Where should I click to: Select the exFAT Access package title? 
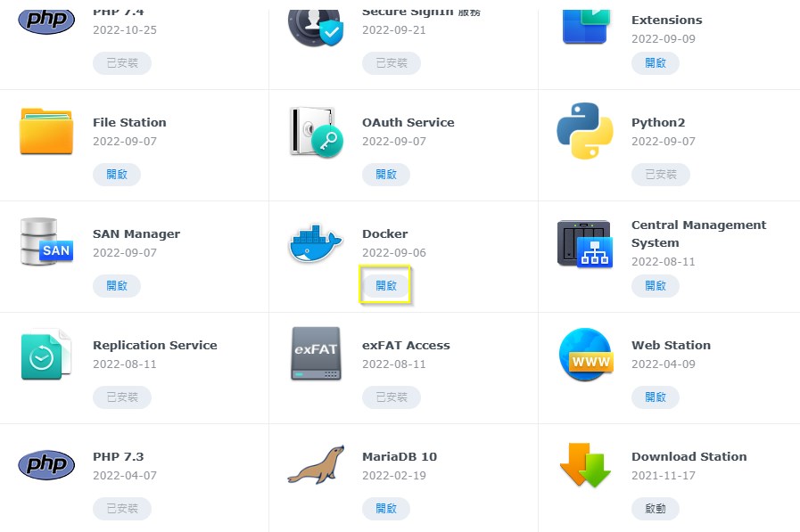click(406, 345)
